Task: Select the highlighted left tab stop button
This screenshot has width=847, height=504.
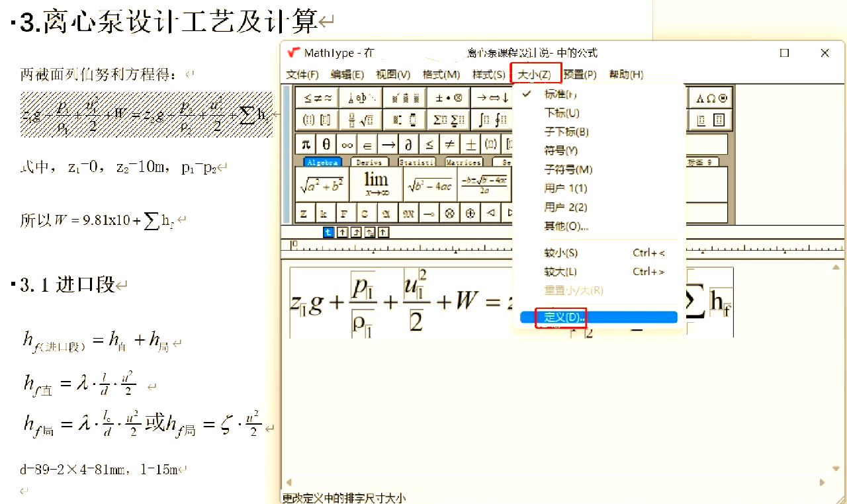Action: [328, 232]
